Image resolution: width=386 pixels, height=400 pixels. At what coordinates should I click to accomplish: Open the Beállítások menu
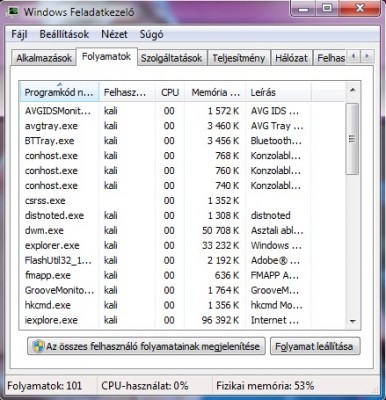point(64,34)
